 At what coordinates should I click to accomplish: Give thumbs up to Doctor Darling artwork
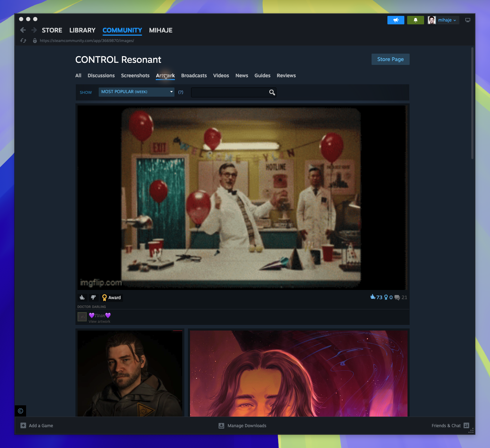[x=82, y=297]
